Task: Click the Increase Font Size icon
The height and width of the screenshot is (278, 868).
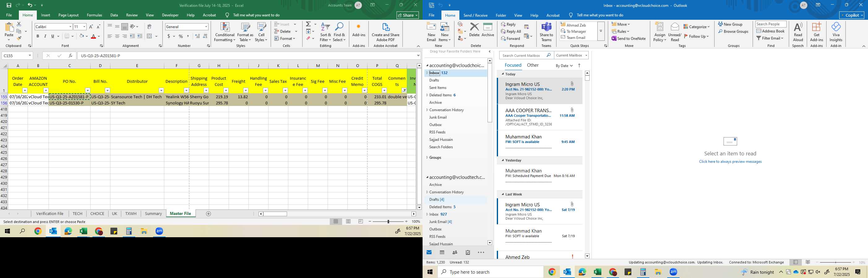Action: 91,27
